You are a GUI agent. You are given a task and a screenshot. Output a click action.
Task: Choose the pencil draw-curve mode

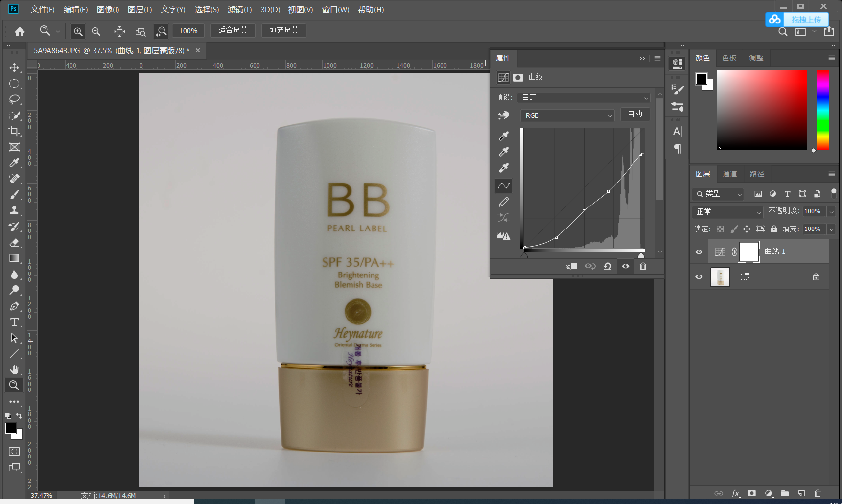(x=504, y=202)
